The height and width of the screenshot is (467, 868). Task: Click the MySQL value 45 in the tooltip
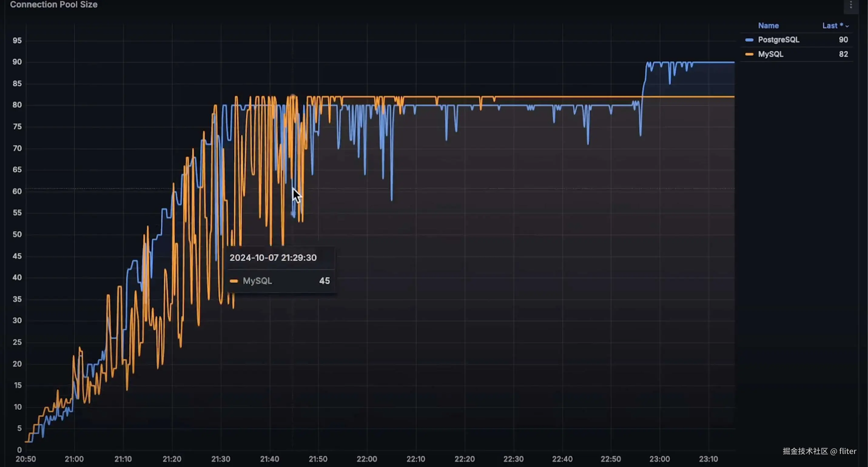click(x=324, y=281)
